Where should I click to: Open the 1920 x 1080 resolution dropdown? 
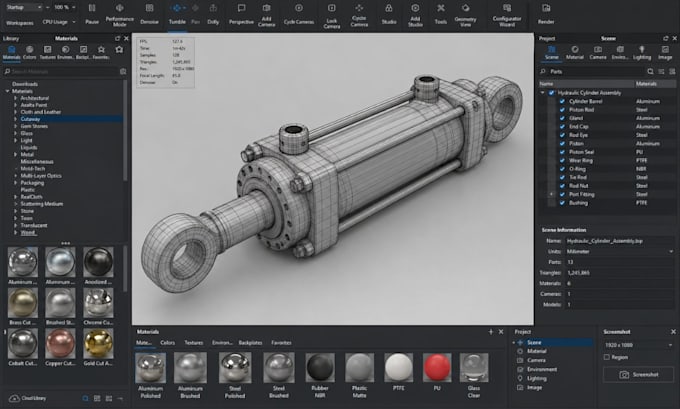click(x=638, y=345)
